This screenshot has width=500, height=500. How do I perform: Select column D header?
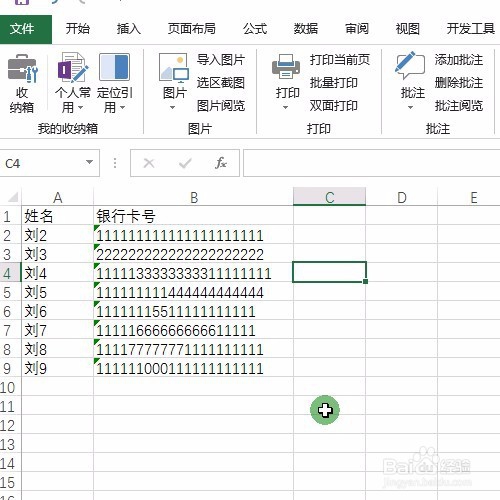(402, 197)
